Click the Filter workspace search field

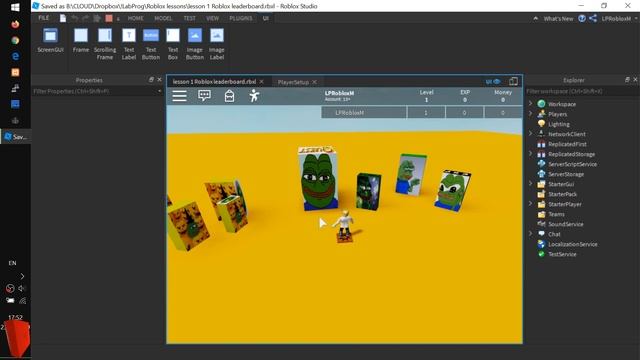(582, 91)
